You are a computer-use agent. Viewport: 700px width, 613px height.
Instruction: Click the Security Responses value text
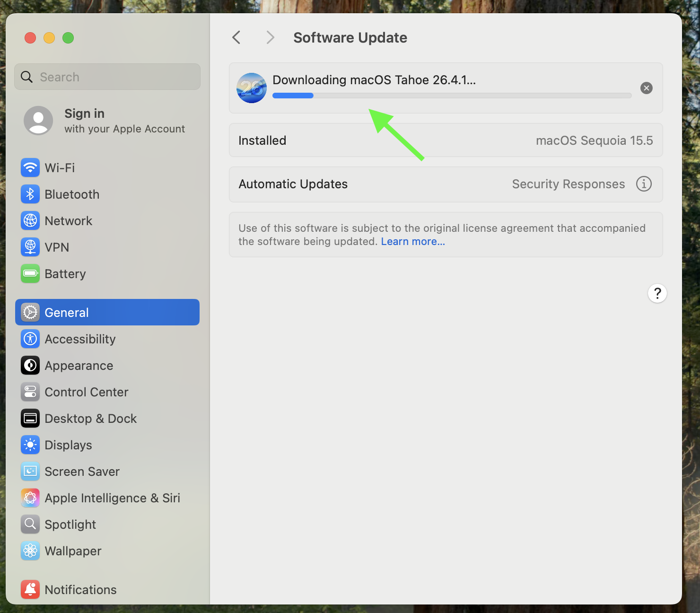tap(569, 184)
